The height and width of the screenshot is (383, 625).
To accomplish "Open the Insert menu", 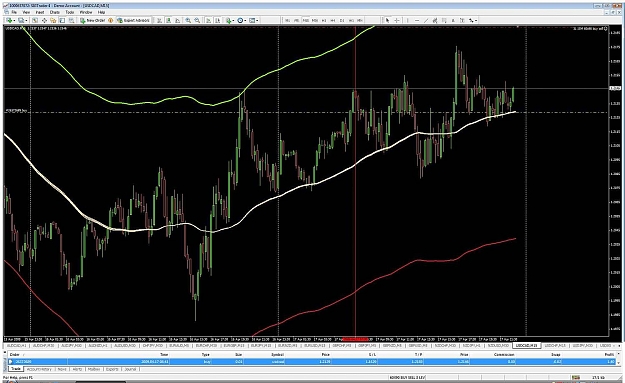I will (40, 12).
